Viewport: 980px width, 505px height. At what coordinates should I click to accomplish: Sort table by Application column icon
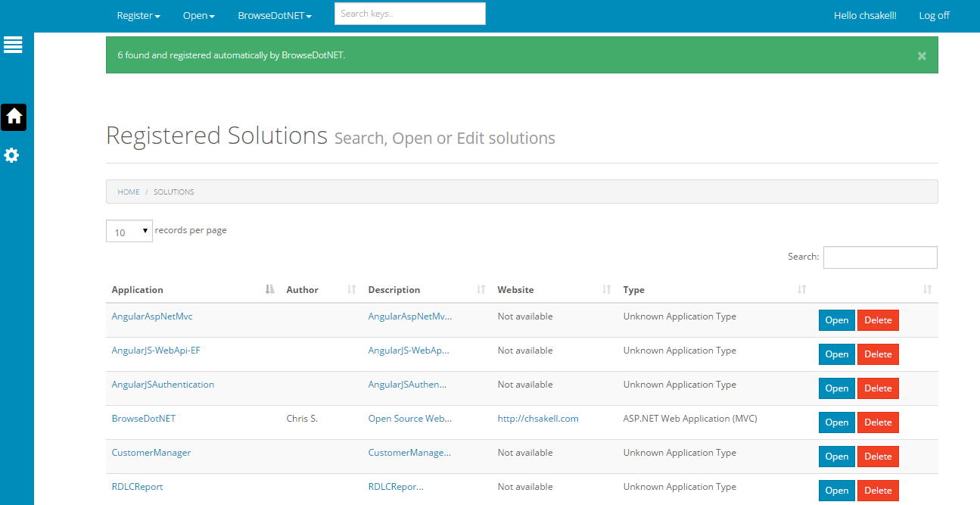(270, 290)
